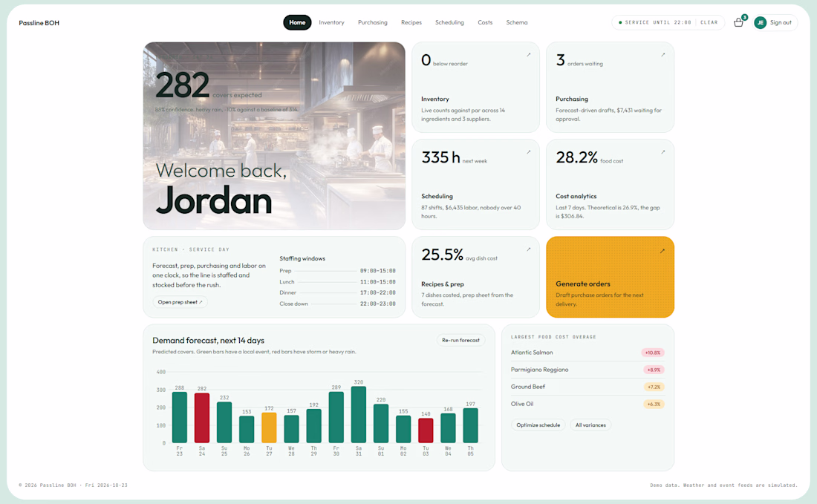Click the Atlantic Salmon overage row
This screenshot has width=817, height=504.
[587, 353]
